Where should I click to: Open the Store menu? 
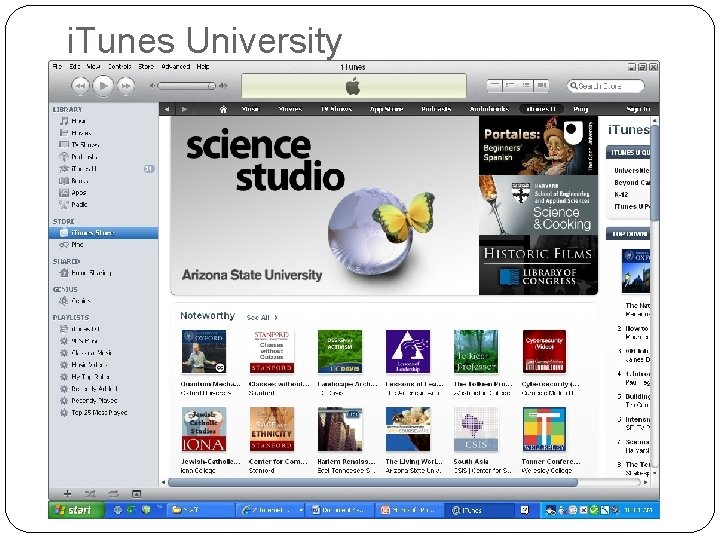(x=146, y=67)
